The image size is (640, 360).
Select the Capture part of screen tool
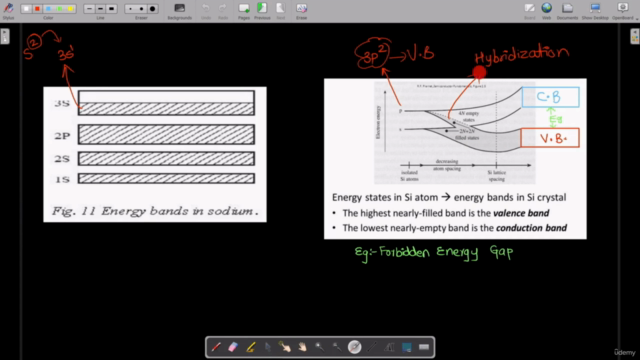pos(407,347)
